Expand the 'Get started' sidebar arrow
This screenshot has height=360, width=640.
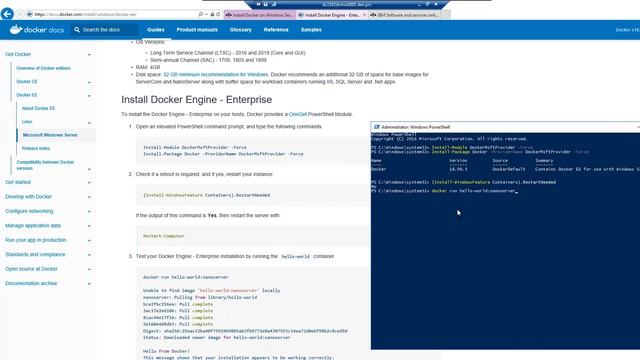(x=89, y=183)
